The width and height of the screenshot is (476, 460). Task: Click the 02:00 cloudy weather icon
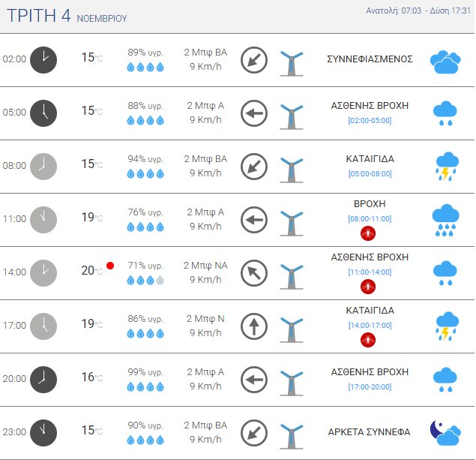445,62
